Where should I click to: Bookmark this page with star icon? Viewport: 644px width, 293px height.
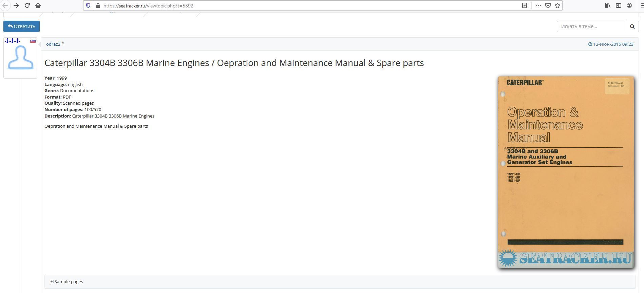557,5
